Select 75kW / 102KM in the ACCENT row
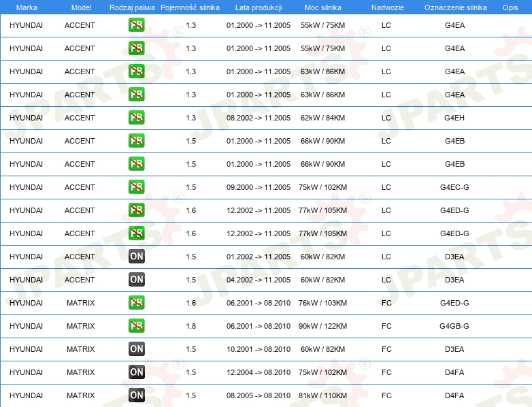This screenshot has height=407, width=532. point(322,187)
